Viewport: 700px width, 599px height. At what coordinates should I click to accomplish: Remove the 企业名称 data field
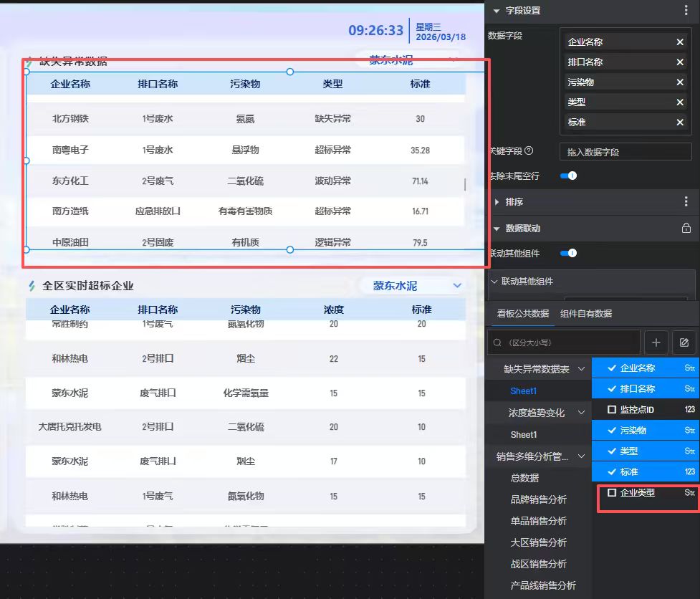pos(679,42)
